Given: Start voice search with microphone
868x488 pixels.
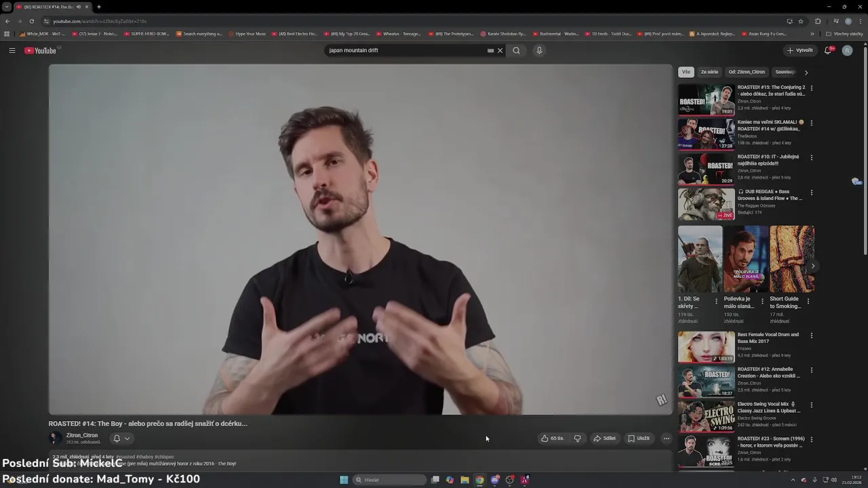Looking at the screenshot, I should point(539,50).
